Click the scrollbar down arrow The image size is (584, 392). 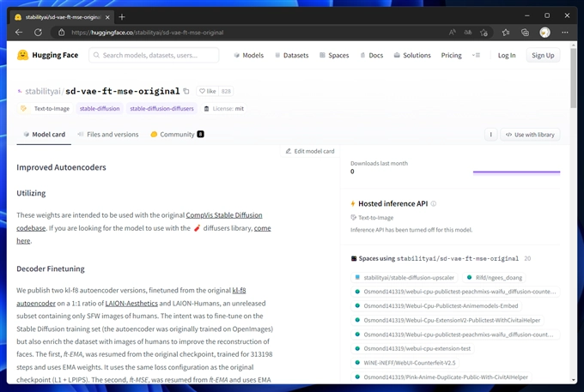(573, 380)
